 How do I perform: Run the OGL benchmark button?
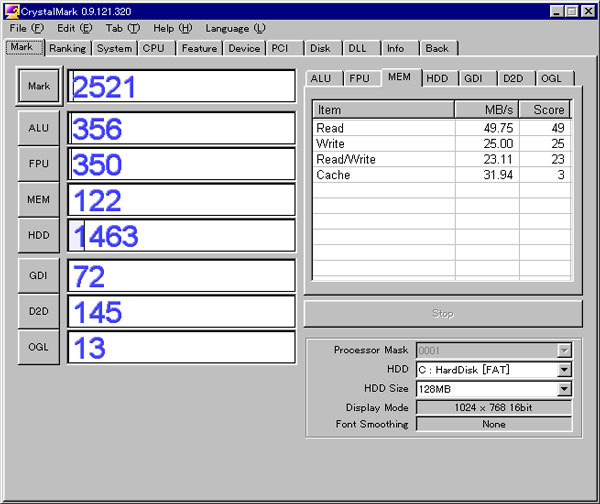coord(39,347)
